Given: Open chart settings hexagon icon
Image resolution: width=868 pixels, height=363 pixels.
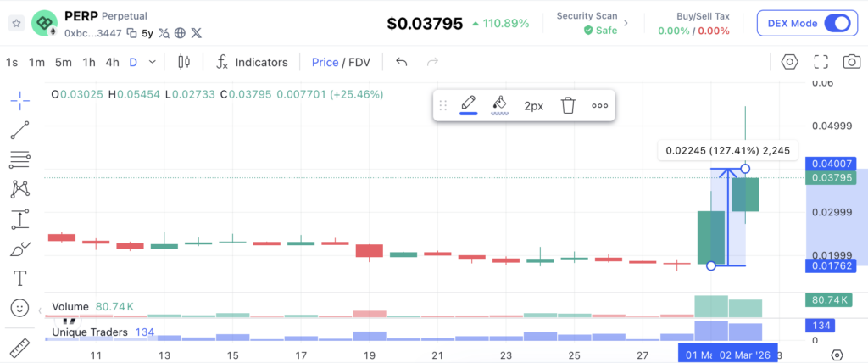Looking at the screenshot, I should (x=789, y=62).
